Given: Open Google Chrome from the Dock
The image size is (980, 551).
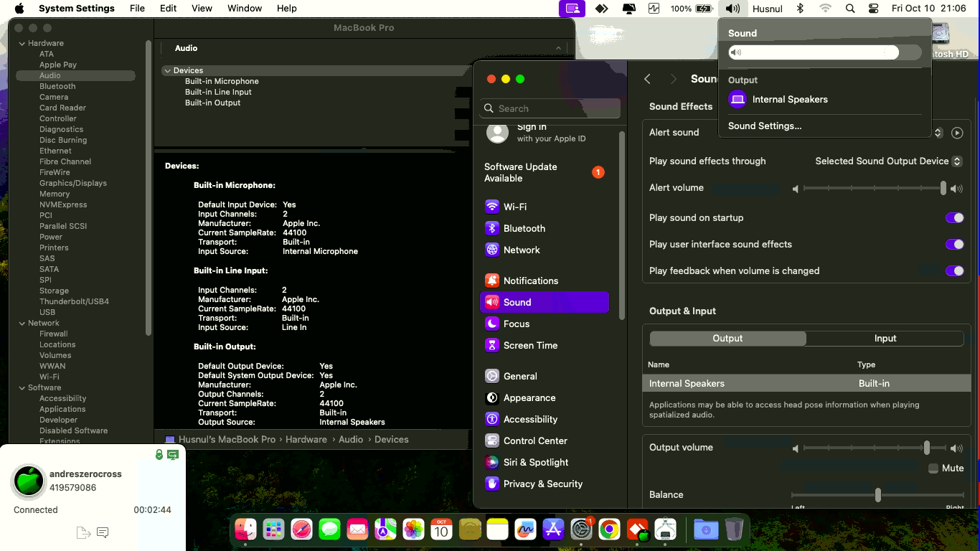Looking at the screenshot, I should 609,530.
